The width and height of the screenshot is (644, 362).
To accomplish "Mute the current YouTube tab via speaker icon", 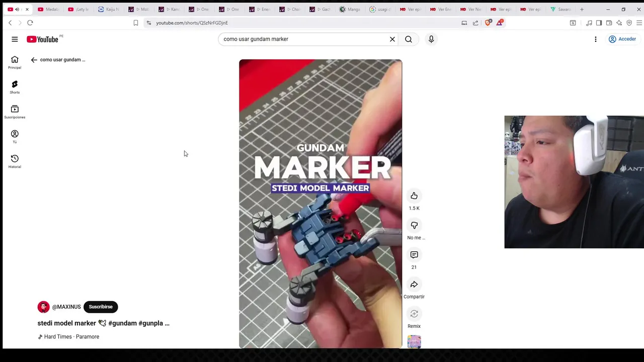I will [17, 9].
